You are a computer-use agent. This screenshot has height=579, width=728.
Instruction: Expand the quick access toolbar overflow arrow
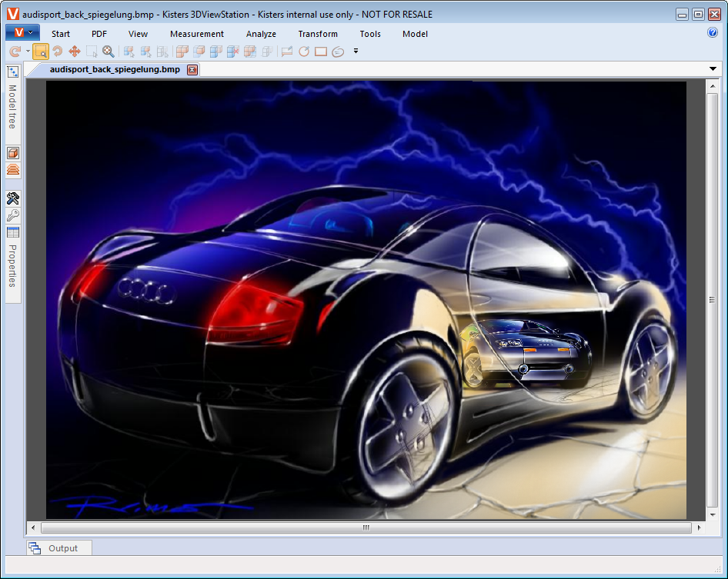(356, 51)
